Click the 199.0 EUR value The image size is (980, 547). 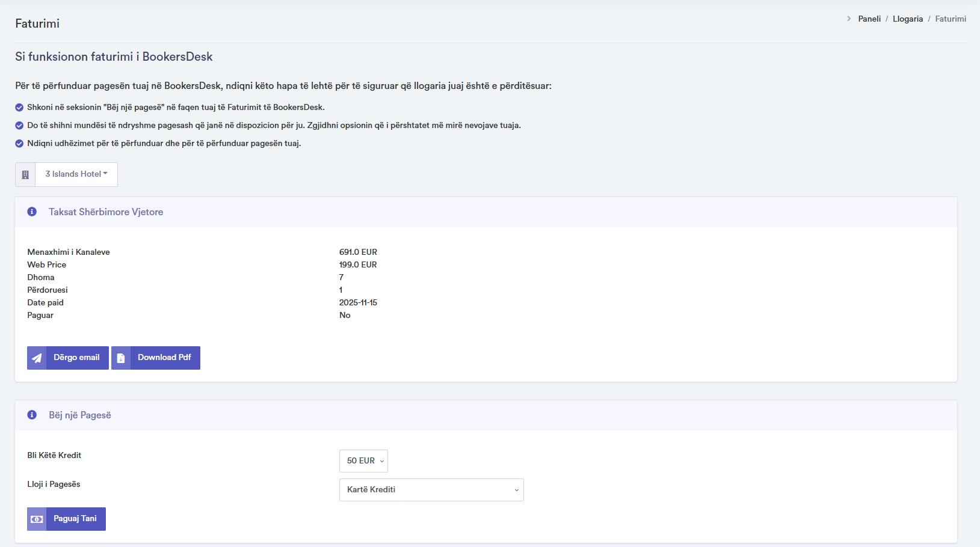[358, 264]
